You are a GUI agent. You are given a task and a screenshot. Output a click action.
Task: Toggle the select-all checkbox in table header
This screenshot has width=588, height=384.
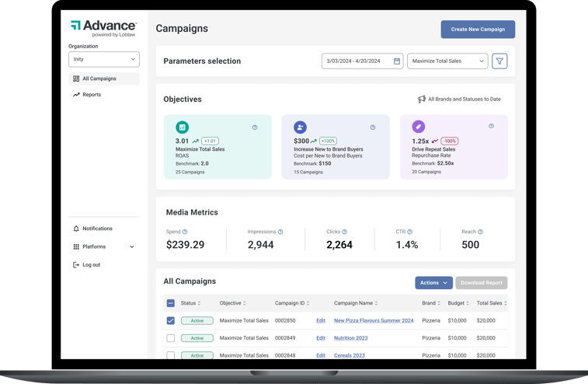pos(171,303)
